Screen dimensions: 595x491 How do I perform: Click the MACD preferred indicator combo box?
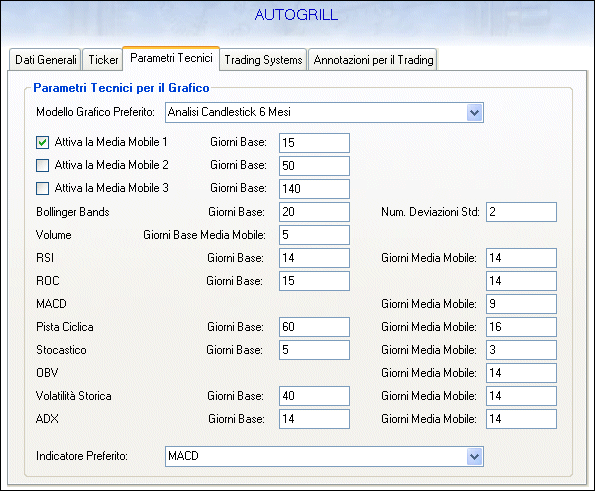tap(324, 456)
